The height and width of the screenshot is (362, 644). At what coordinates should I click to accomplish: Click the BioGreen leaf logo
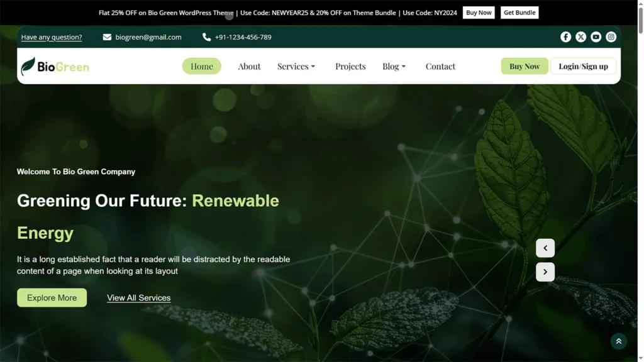click(x=55, y=67)
